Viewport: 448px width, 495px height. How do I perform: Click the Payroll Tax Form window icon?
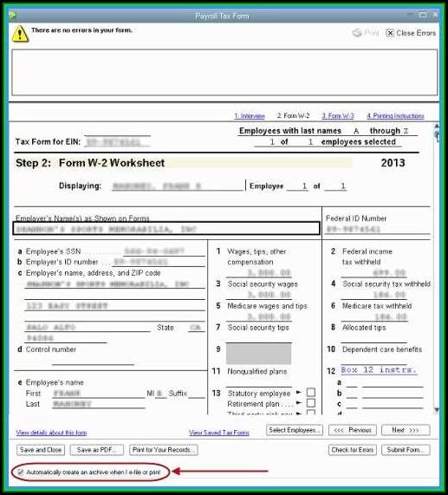(x=13, y=15)
